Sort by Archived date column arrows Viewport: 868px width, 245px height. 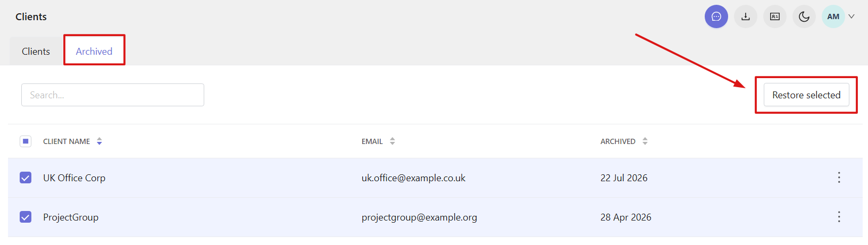(x=645, y=141)
